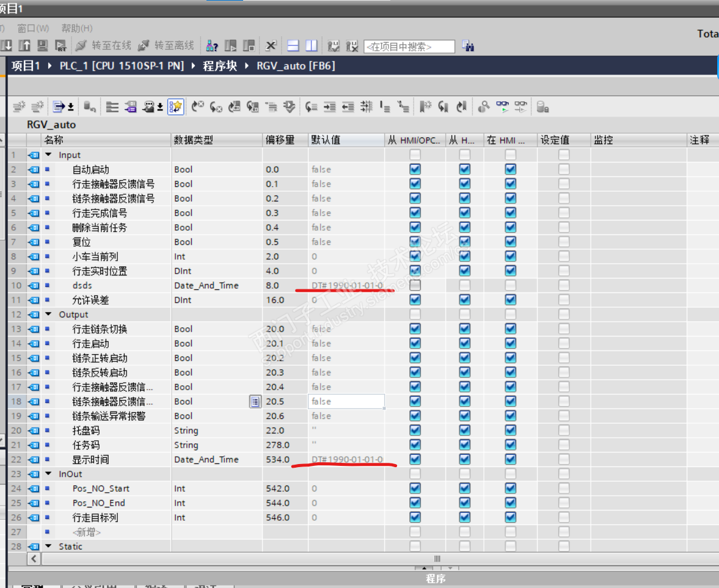Toggle the HMI writable checkbox for 行走启动

[x=464, y=343]
